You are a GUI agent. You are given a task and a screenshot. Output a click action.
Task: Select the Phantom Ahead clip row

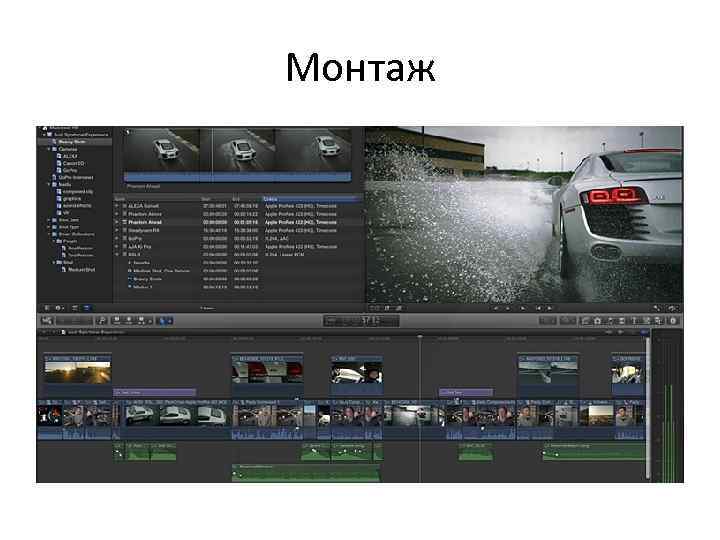[x=238, y=222]
